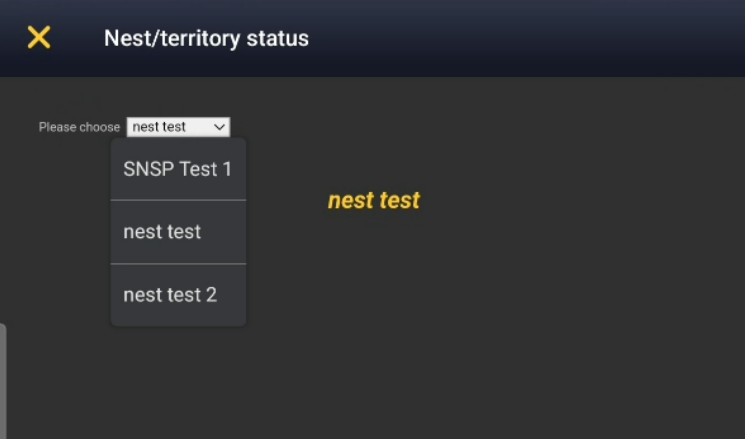The height and width of the screenshot is (439, 745).
Task: Keep 'nest test' as the selected nest
Action: tap(162, 232)
